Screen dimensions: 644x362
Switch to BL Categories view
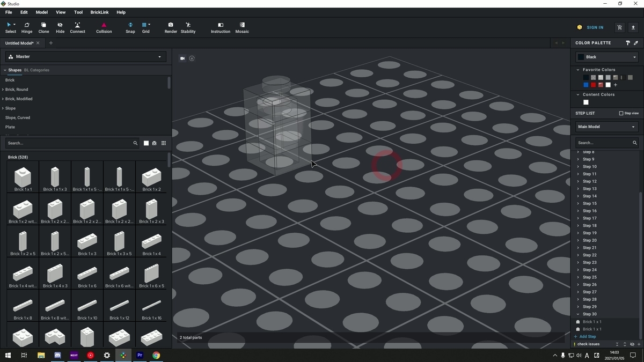36,70
